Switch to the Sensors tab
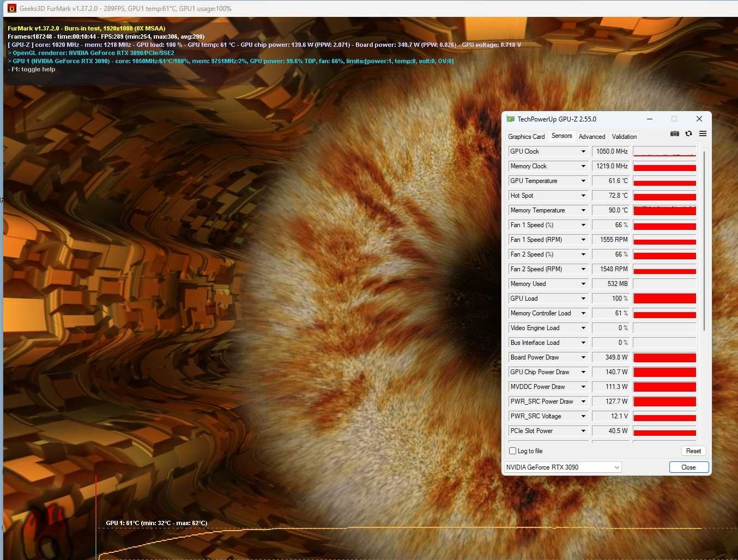 point(561,136)
